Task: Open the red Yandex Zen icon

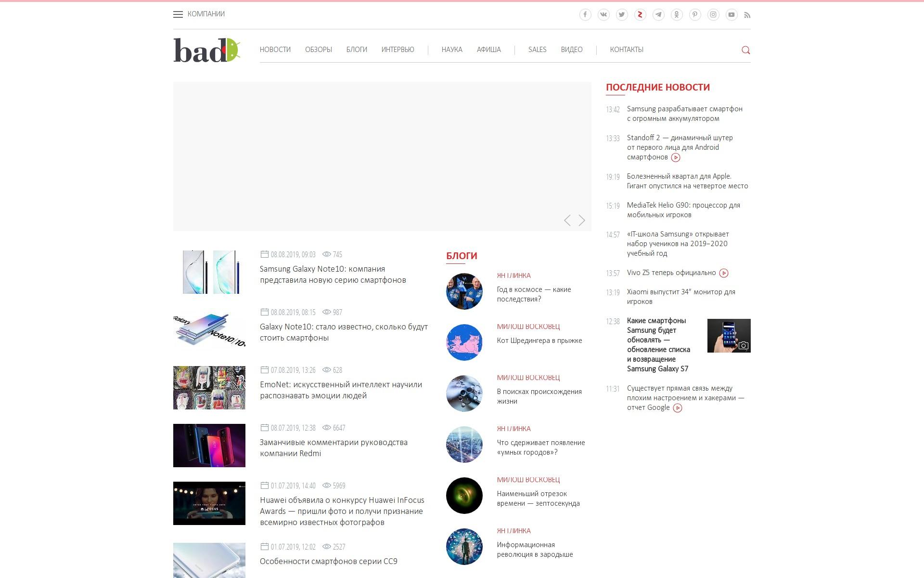Action: pyautogui.click(x=640, y=14)
